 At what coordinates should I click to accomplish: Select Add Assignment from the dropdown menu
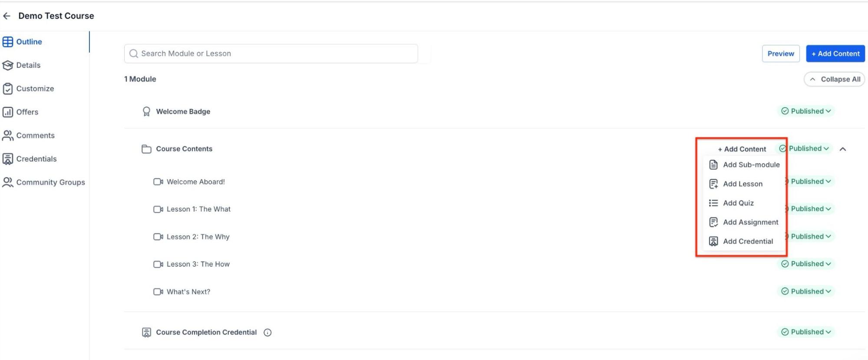pos(750,222)
